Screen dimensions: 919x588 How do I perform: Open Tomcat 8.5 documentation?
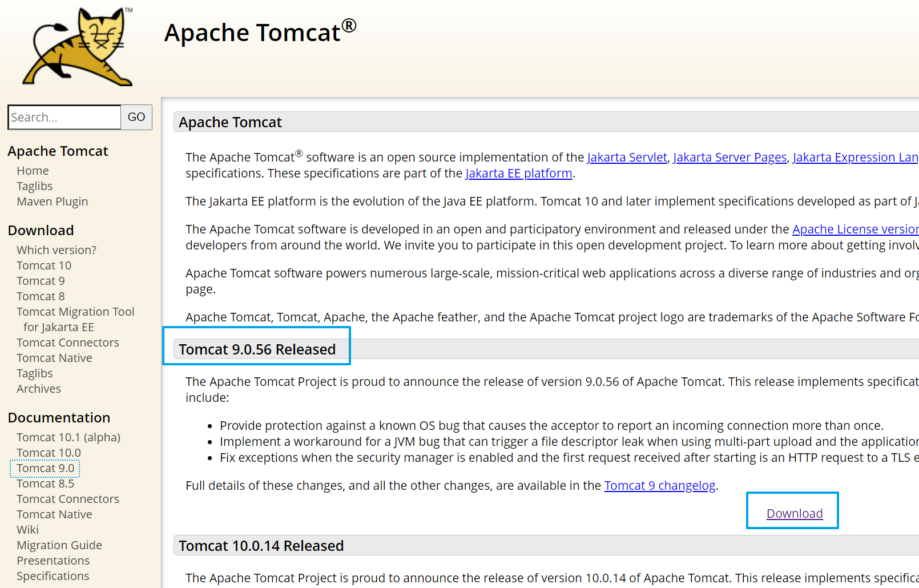[x=45, y=484]
